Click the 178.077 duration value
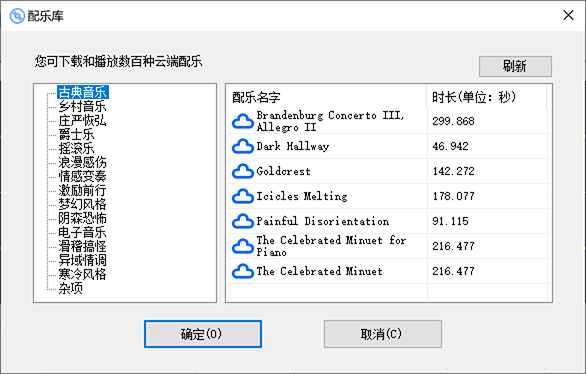The height and width of the screenshot is (374, 586). pos(453,196)
